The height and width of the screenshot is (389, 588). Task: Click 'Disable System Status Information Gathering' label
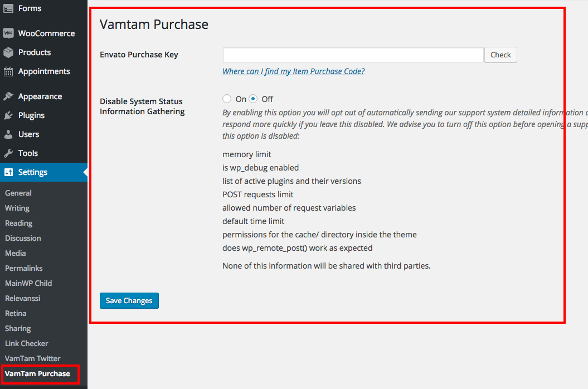pyautogui.click(x=142, y=106)
